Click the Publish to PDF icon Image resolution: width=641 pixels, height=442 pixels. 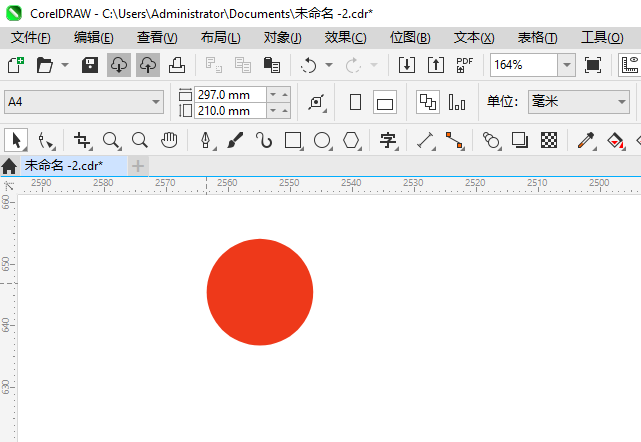click(x=464, y=65)
